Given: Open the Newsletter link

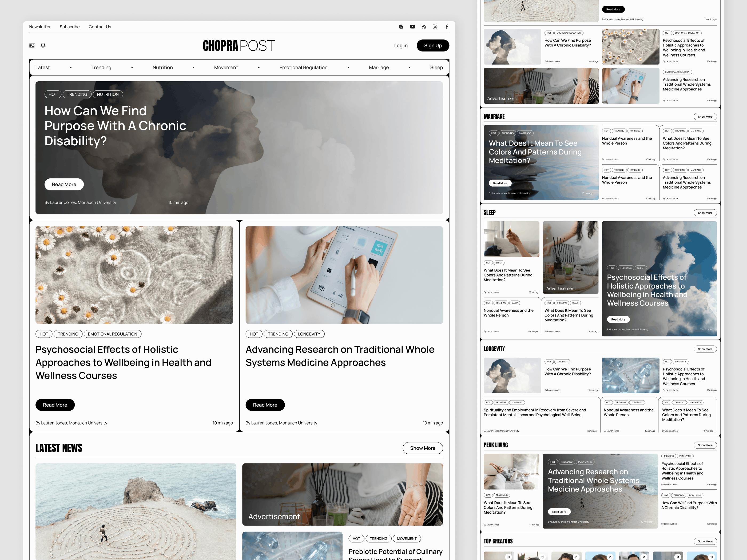Looking at the screenshot, I should click(40, 27).
